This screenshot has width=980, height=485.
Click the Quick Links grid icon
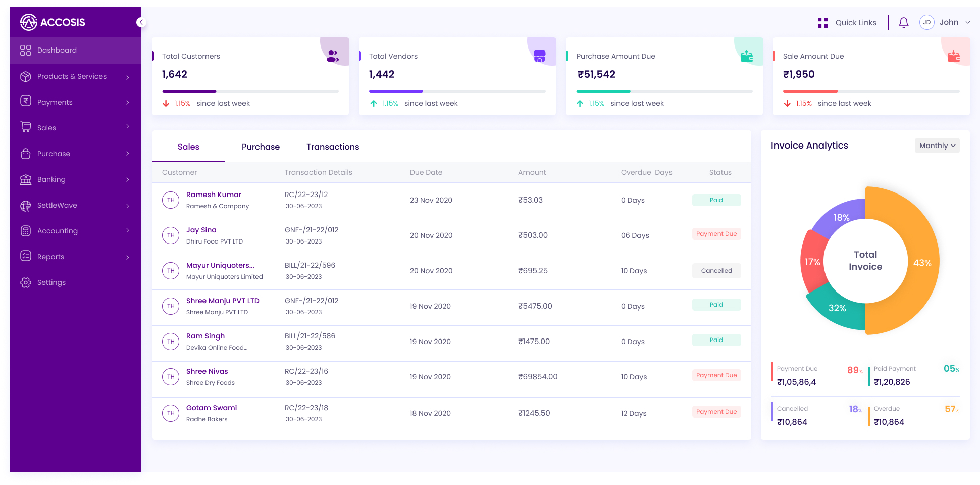click(x=823, y=23)
